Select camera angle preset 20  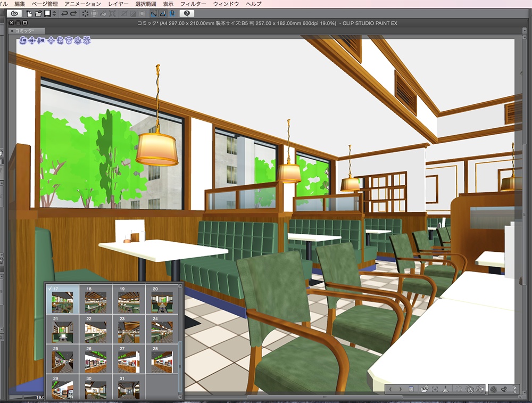click(x=162, y=299)
